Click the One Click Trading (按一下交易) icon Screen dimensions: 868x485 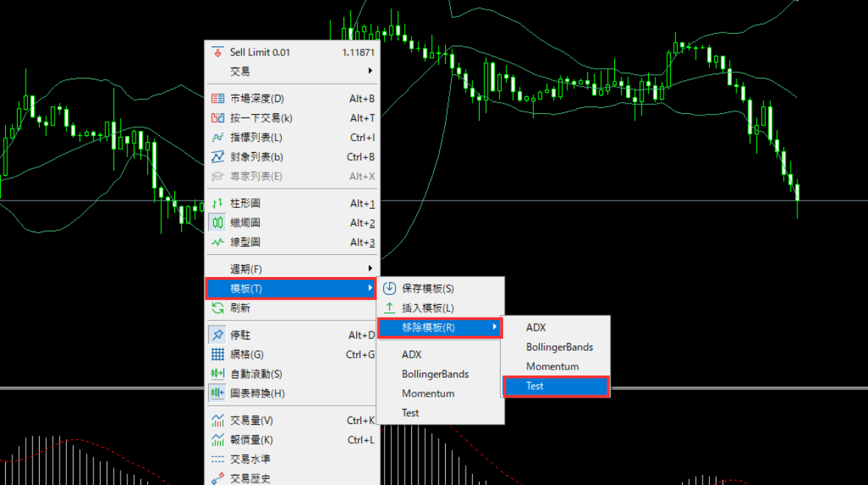(x=217, y=118)
